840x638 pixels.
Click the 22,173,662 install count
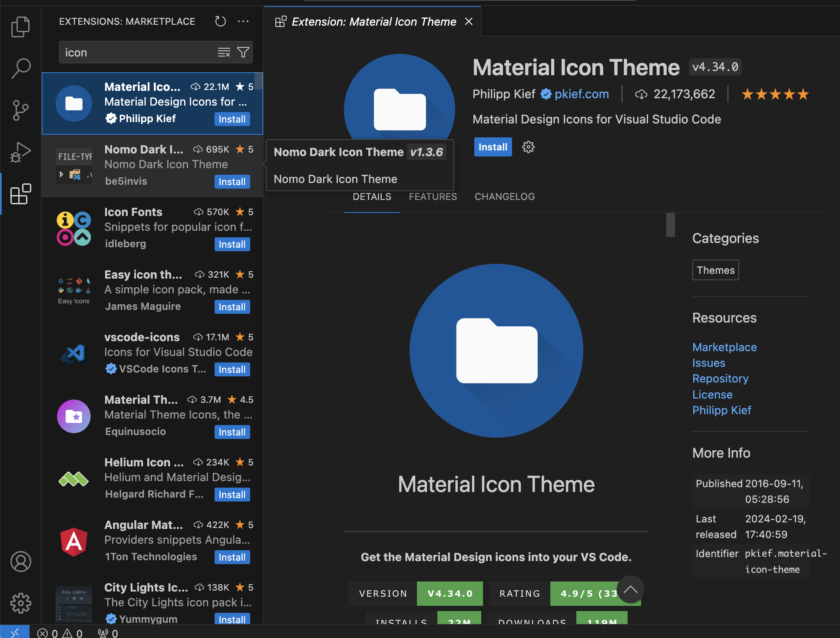tap(684, 94)
